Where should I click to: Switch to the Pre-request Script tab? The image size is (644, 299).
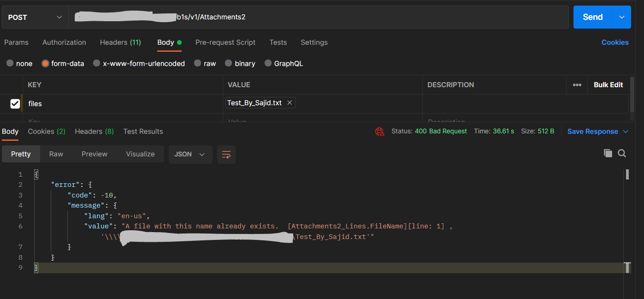coord(225,42)
